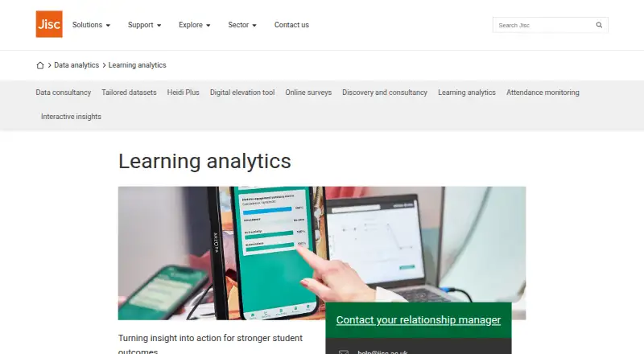Open the Contact us page
Viewport: 644px width, 354px height.
[x=291, y=25]
